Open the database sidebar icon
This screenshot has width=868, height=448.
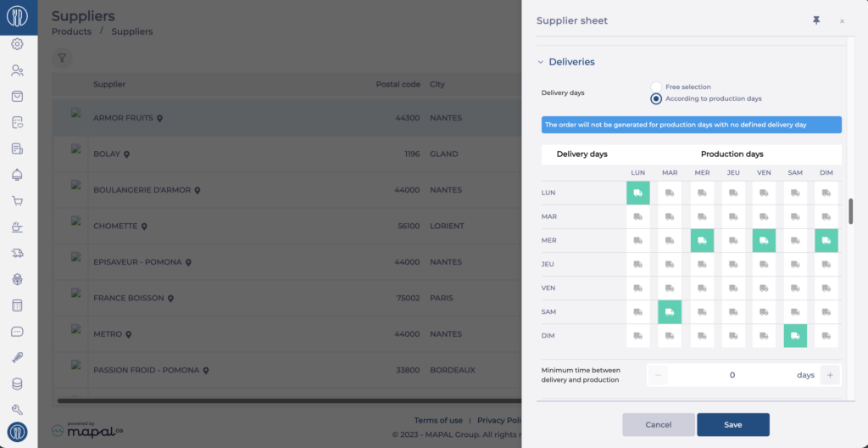coord(17,384)
